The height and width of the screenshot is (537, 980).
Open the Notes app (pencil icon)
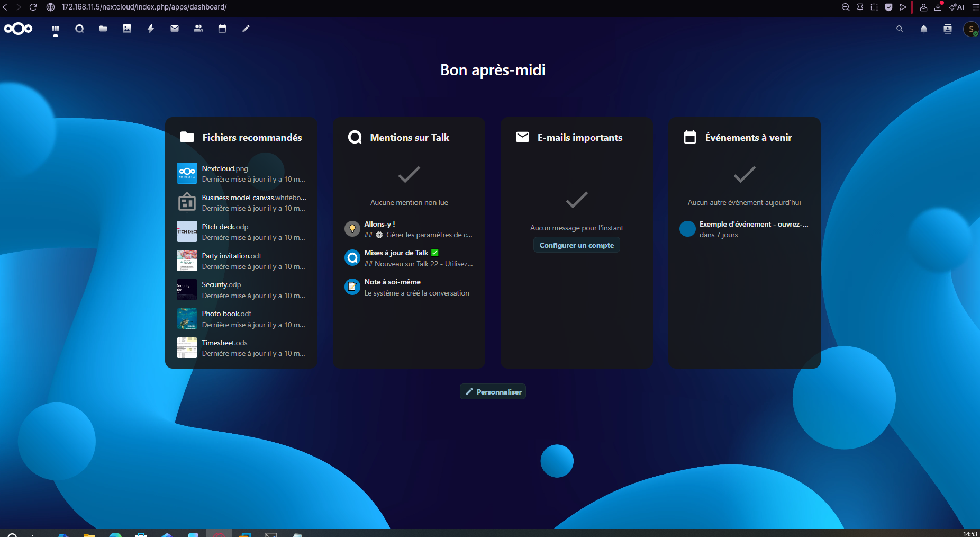(x=246, y=29)
